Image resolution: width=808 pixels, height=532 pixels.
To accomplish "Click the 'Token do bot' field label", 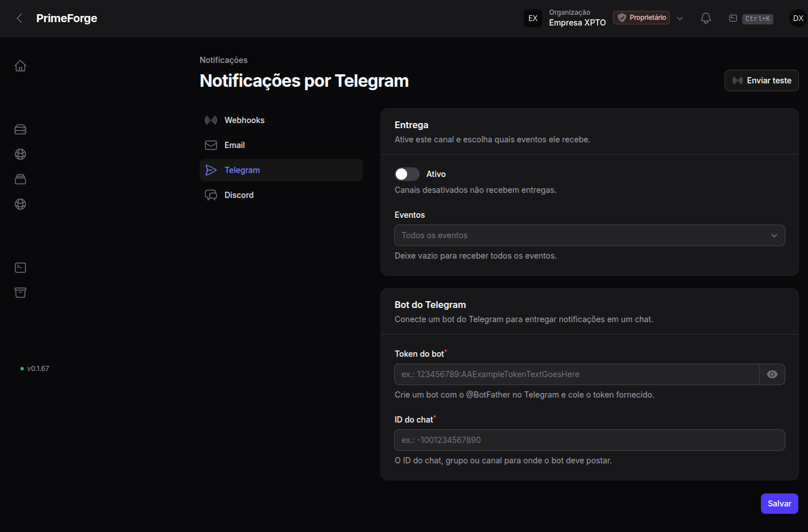I will 420,354.
